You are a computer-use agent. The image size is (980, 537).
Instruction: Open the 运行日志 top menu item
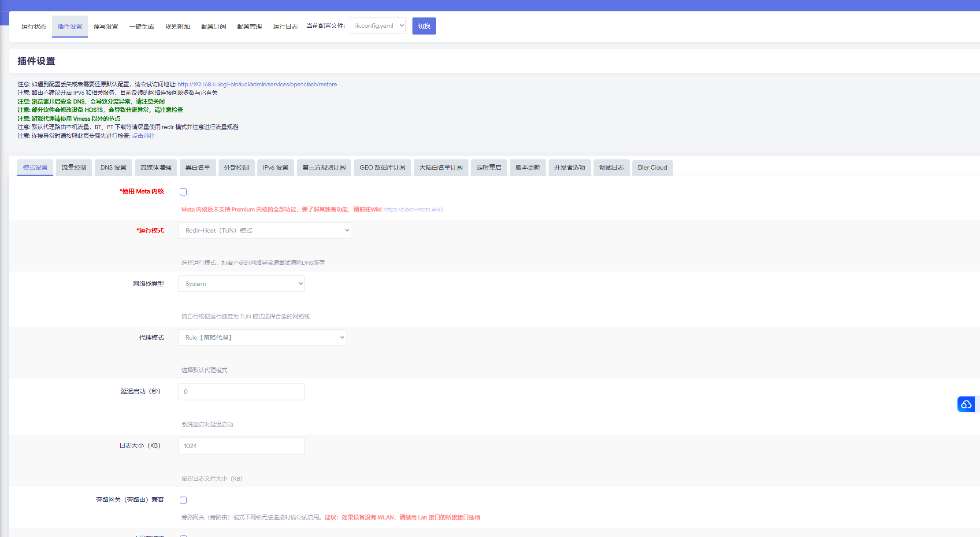click(285, 26)
